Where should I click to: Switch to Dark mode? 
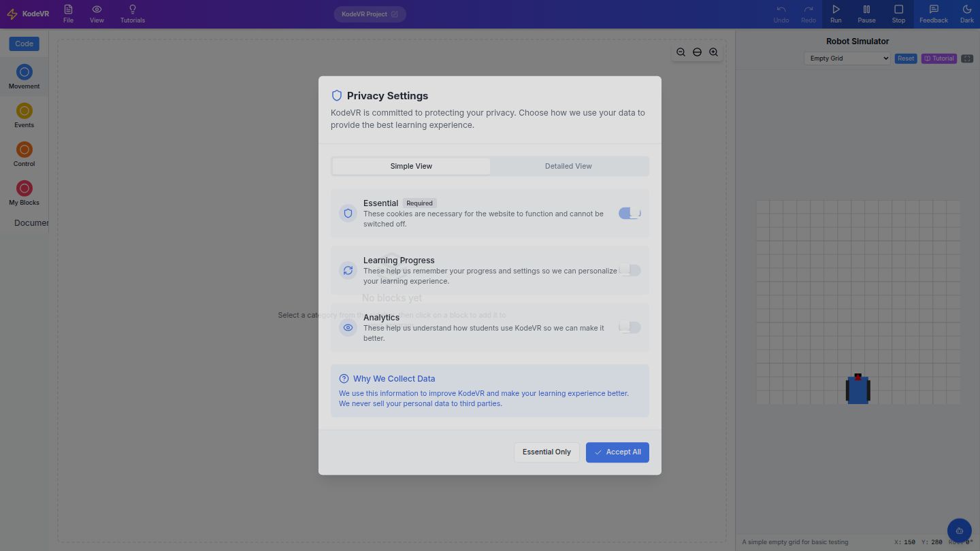tap(967, 14)
